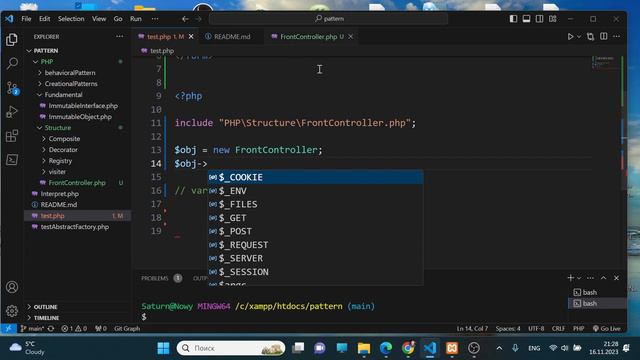
Task: Create new terminal with plus icon
Action: (x=570, y=278)
